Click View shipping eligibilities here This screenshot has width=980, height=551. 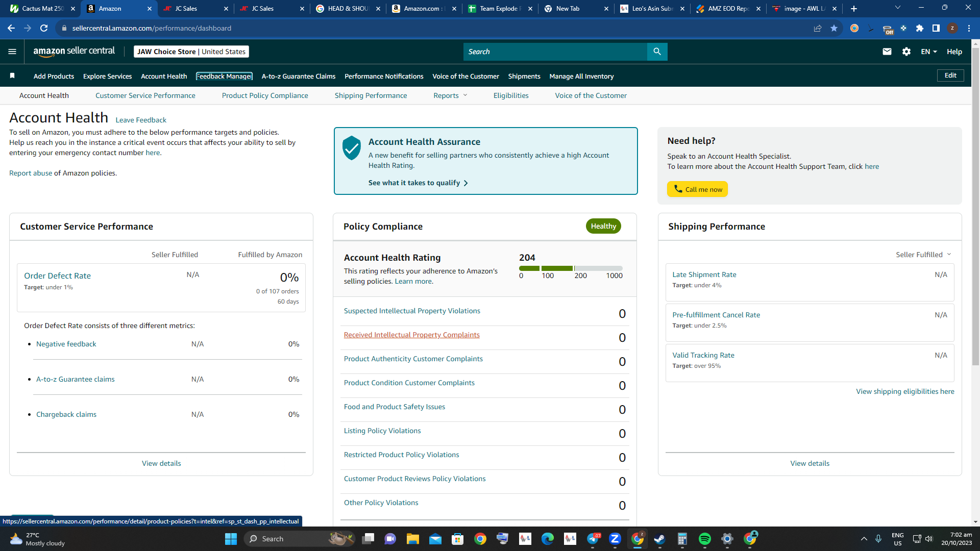[905, 391]
